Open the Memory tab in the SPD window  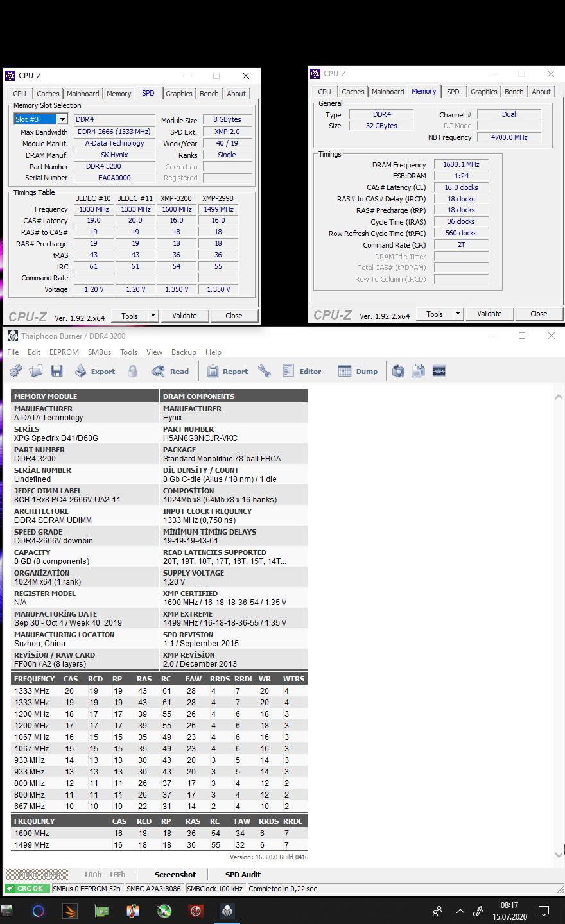[x=119, y=94]
